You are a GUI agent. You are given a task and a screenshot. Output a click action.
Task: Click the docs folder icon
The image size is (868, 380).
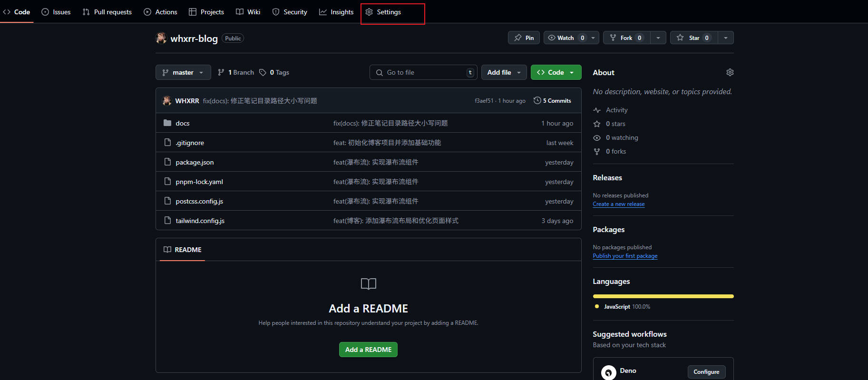coord(167,123)
